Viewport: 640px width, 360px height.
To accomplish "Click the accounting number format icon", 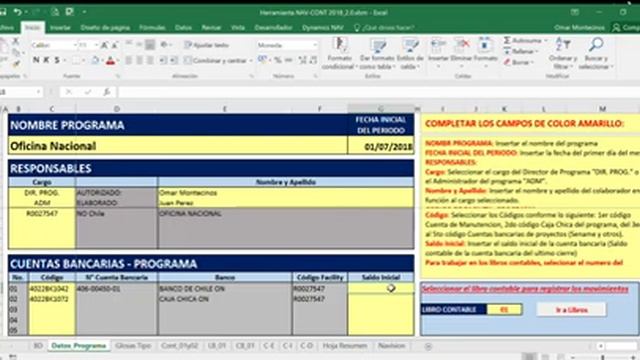I will coord(262,60).
